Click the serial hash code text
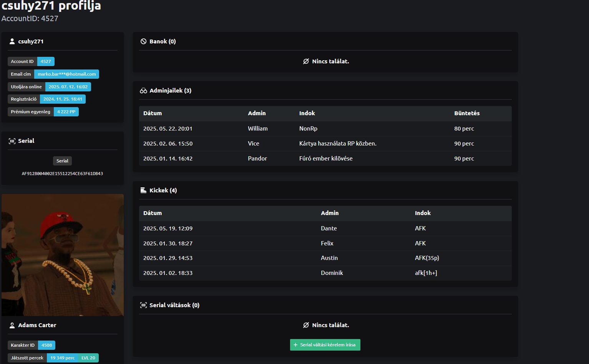Screen dimensions: 589x364 pos(62,174)
